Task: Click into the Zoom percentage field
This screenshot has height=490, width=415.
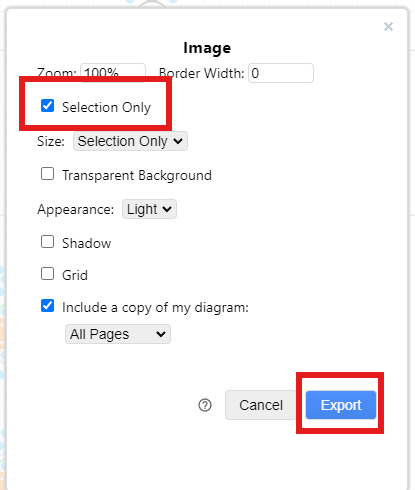Action: 113,72
